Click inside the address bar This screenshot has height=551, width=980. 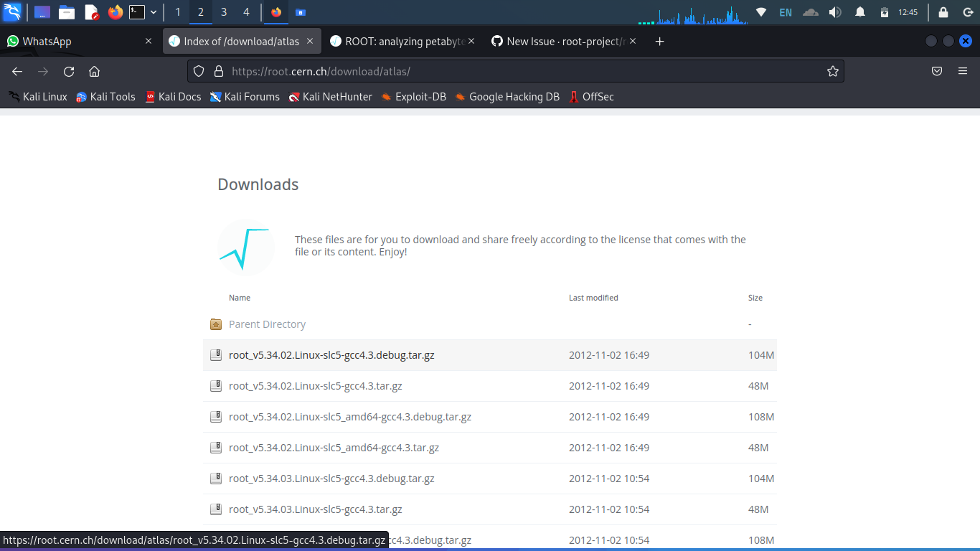pyautogui.click(x=430, y=71)
